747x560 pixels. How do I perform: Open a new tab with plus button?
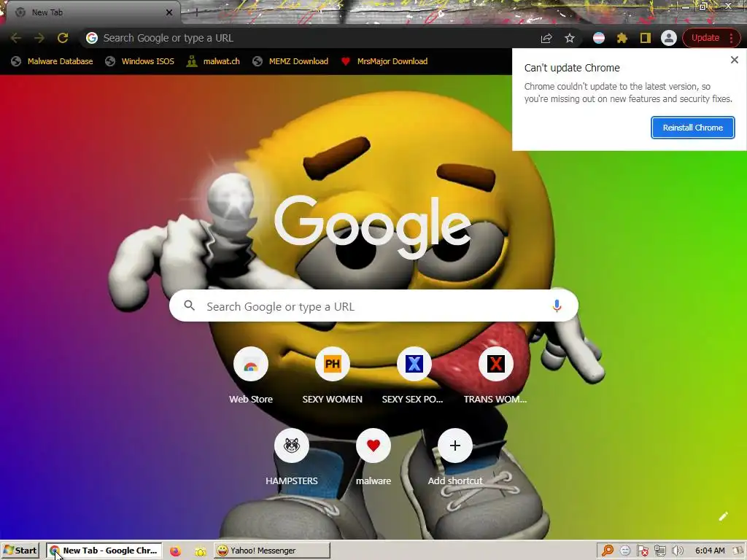196,12
